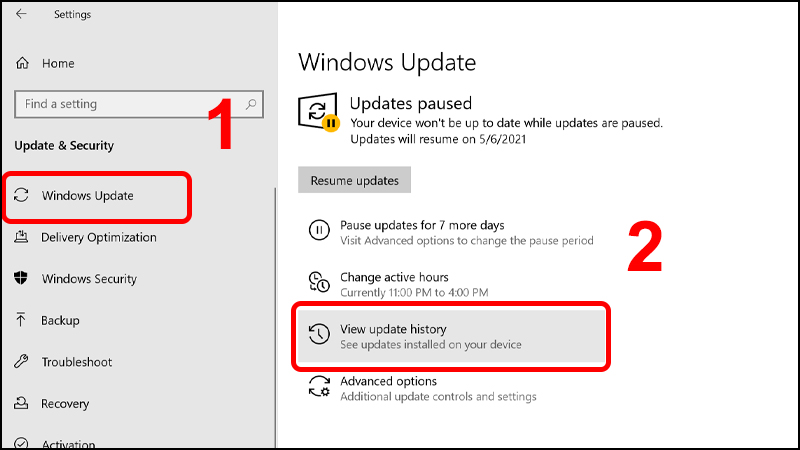Click the sidebar vertical scrollbar
The width and height of the screenshot is (800, 450).
point(276,317)
